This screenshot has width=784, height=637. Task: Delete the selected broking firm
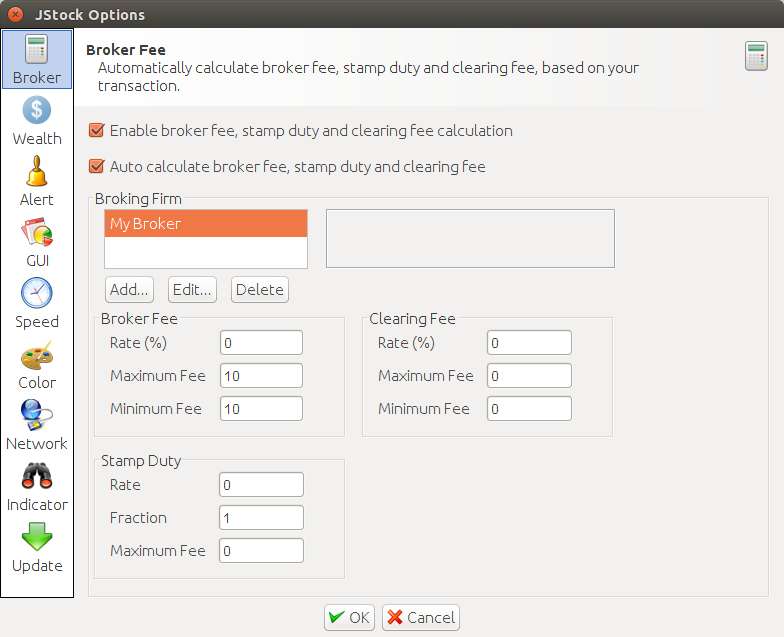coord(260,290)
